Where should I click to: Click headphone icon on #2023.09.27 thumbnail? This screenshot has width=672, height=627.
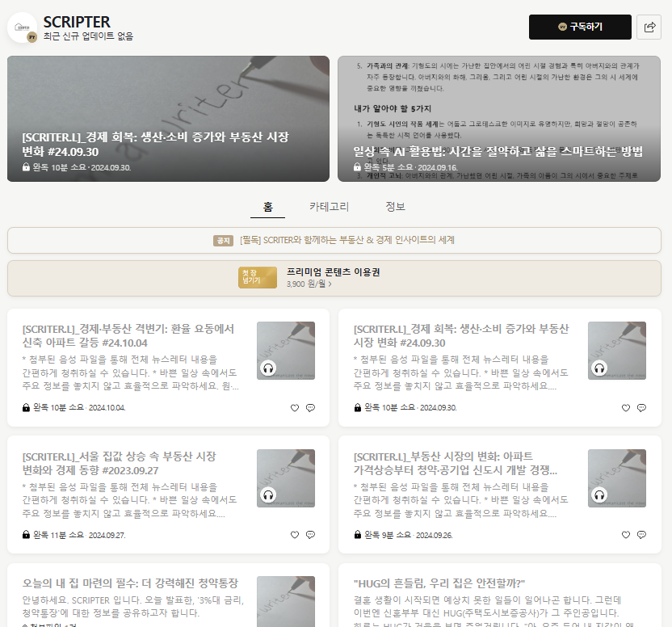pyautogui.click(x=268, y=495)
